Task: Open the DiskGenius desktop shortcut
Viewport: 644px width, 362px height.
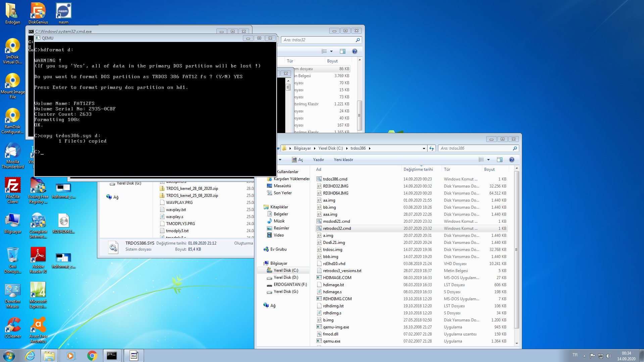Action: pos(38,13)
